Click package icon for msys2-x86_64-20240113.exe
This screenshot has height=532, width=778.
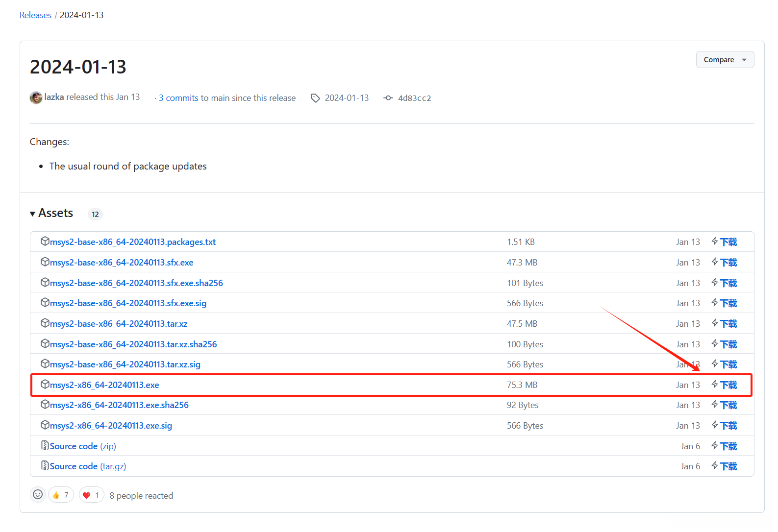click(45, 384)
